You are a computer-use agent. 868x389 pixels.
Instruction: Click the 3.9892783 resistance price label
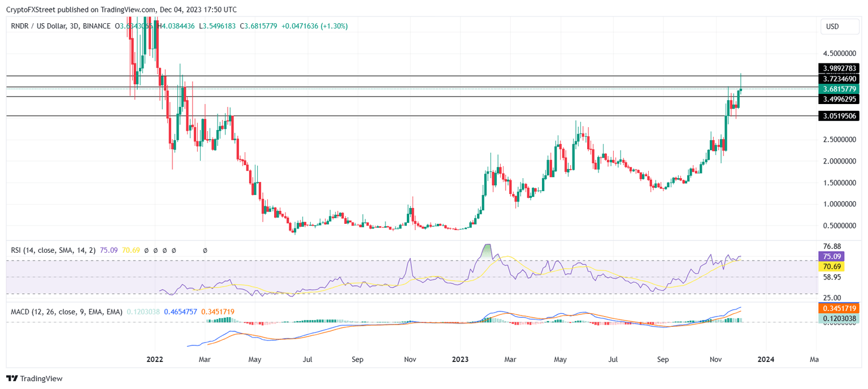839,68
